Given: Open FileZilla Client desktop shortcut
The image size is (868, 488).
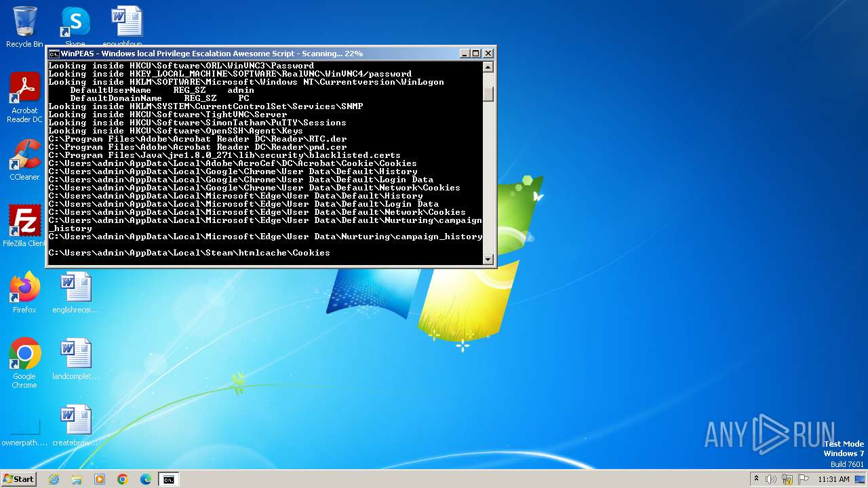Looking at the screenshot, I should click(24, 226).
